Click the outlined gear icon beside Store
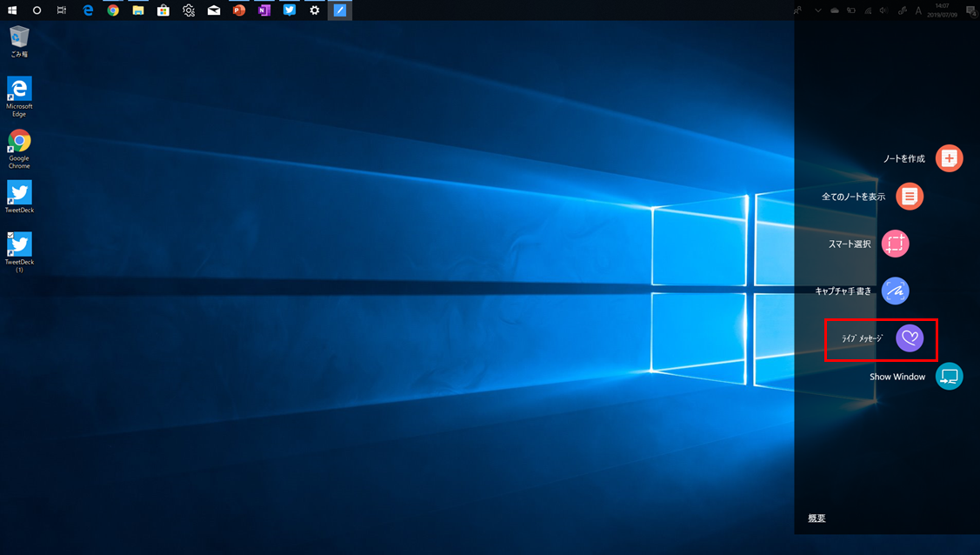The height and width of the screenshot is (555, 980). click(x=189, y=10)
